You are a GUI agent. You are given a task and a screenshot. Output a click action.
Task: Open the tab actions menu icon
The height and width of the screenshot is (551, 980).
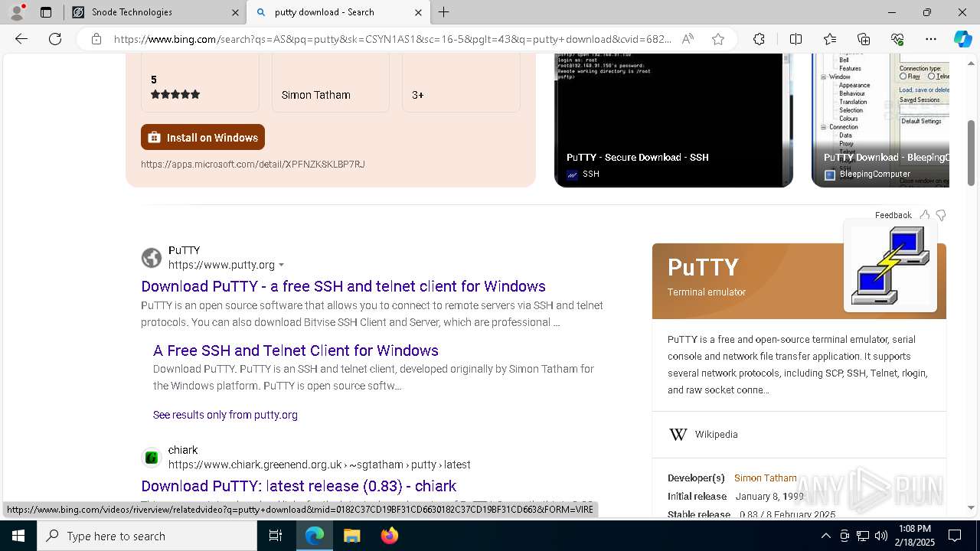click(46, 12)
